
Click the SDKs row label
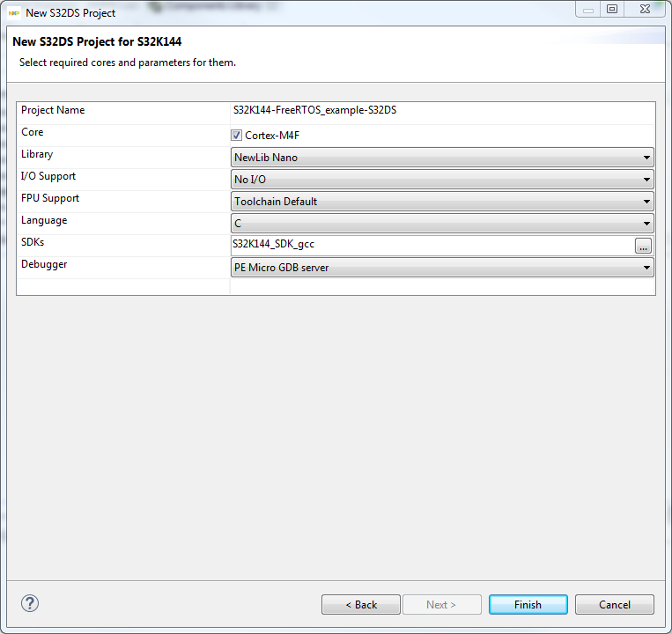pyautogui.click(x=33, y=242)
